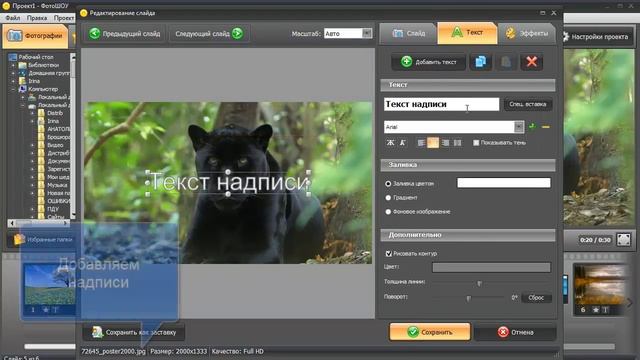Duplicate the selected text with the copy icon
This screenshot has width=640, height=360.
click(480, 62)
